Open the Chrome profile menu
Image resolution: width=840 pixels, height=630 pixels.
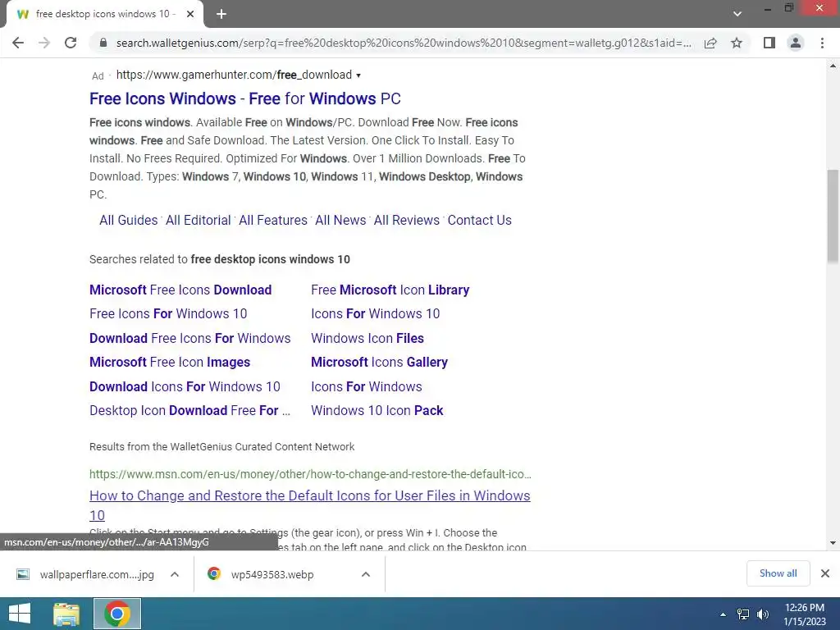796,43
